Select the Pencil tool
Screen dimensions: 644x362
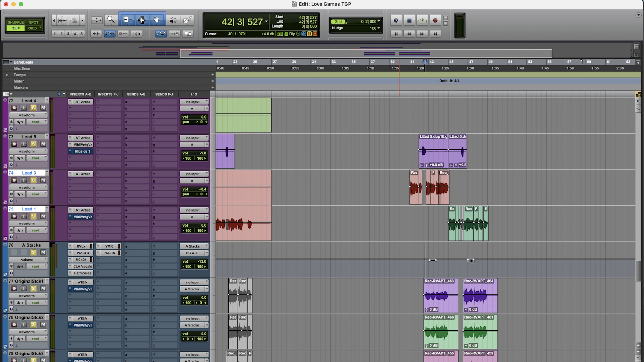click(187, 20)
